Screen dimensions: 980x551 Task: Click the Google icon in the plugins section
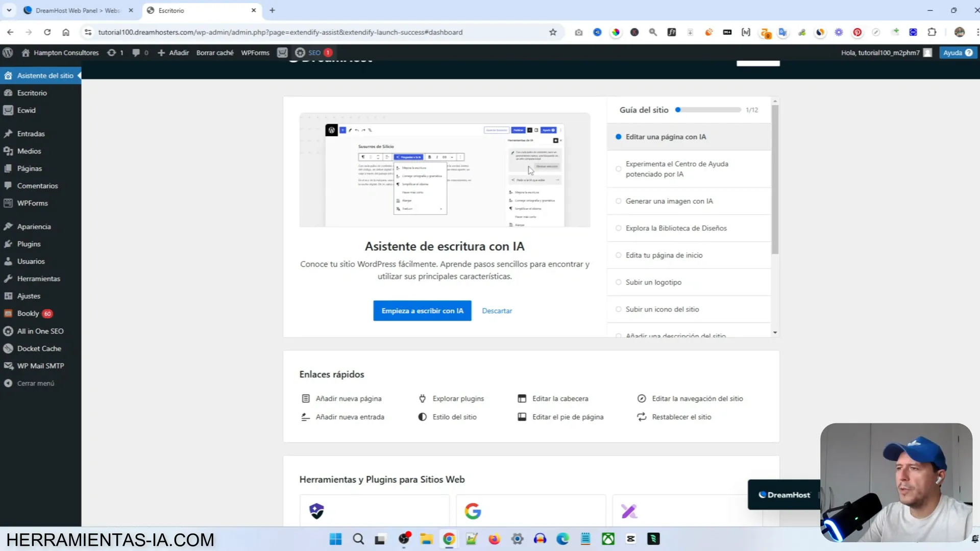[x=473, y=511]
